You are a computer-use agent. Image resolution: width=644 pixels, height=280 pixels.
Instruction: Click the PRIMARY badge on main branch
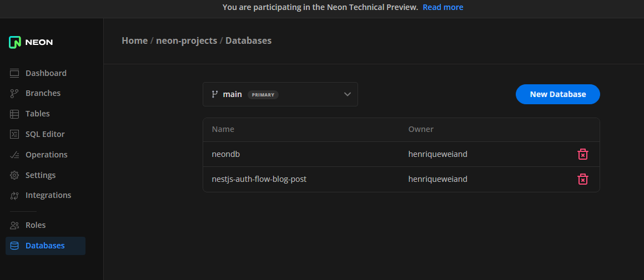(x=263, y=95)
